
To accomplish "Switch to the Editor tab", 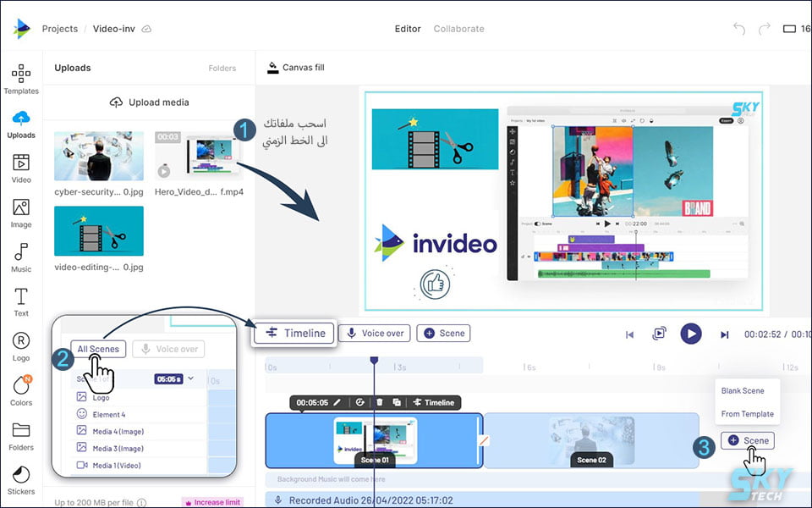I will coord(408,29).
